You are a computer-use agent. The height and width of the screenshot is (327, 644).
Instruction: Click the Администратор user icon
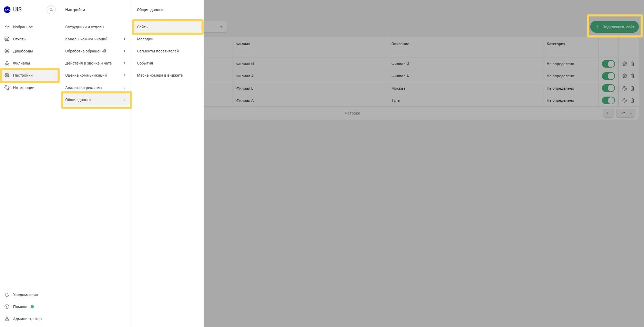[7, 319]
